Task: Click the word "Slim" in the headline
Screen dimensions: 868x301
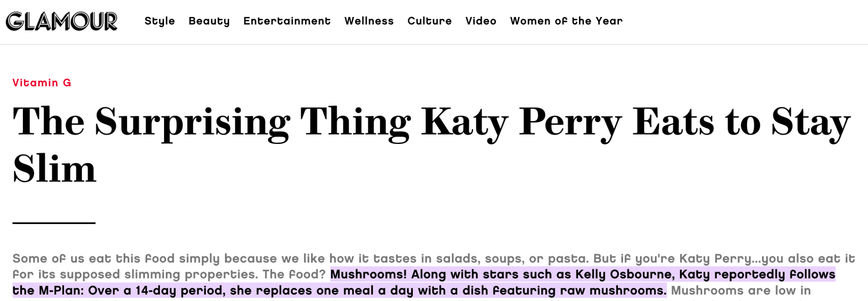Action: [55, 169]
